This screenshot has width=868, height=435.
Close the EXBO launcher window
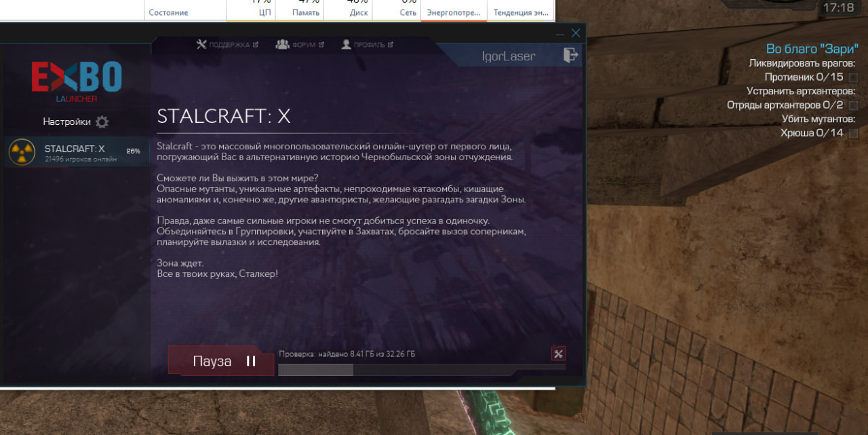[x=576, y=33]
